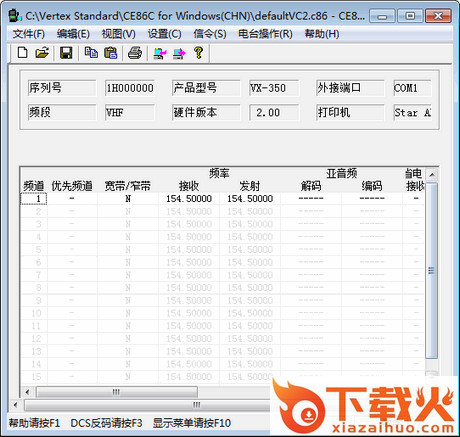
Task: Print with the printer toolbar icon
Action: [135, 53]
